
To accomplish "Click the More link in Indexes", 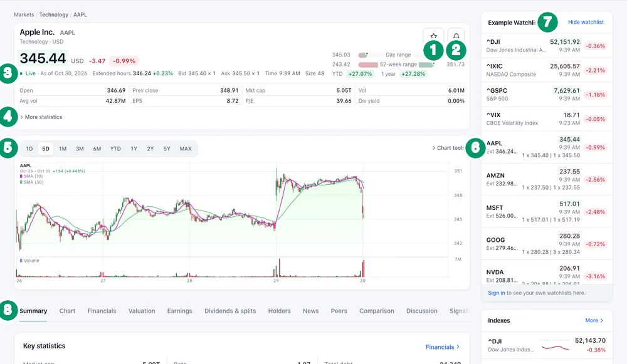I will [594, 320].
